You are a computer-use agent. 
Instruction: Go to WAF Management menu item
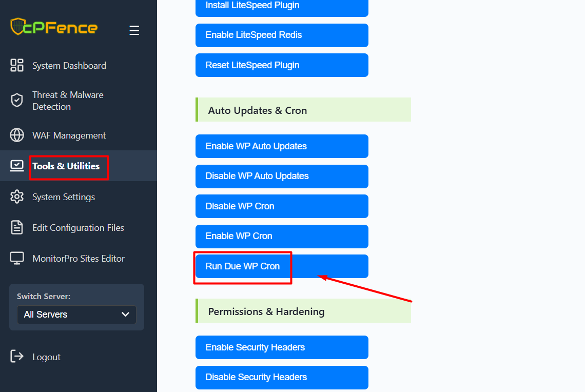[x=69, y=135]
